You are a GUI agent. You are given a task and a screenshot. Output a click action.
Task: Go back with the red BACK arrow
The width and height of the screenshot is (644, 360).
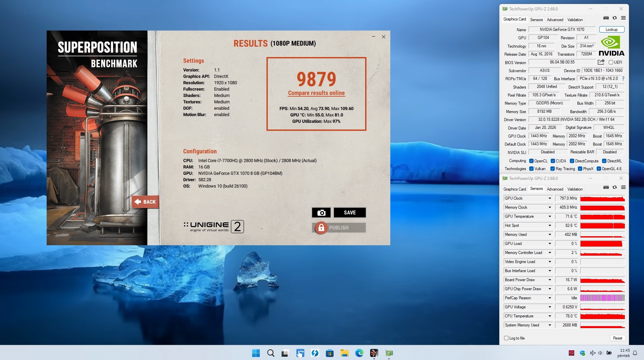pyautogui.click(x=145, y=202)
